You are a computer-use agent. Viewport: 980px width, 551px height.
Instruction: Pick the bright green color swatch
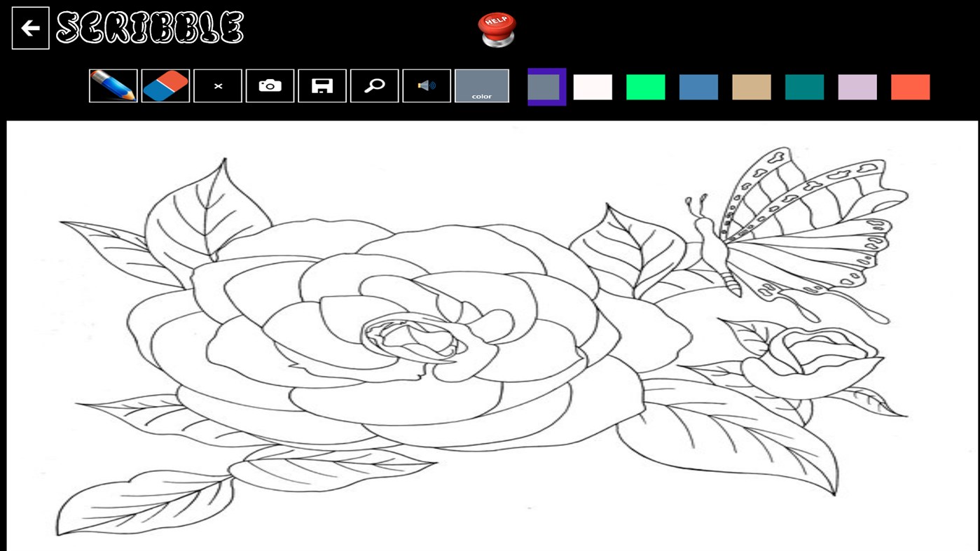[x=645, y=87]
